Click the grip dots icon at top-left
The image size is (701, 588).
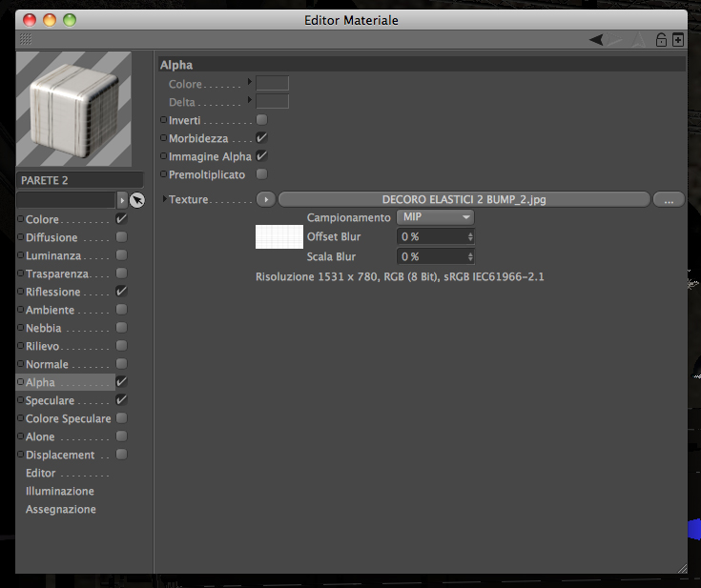pyautogui.click(x=26, y=39)
